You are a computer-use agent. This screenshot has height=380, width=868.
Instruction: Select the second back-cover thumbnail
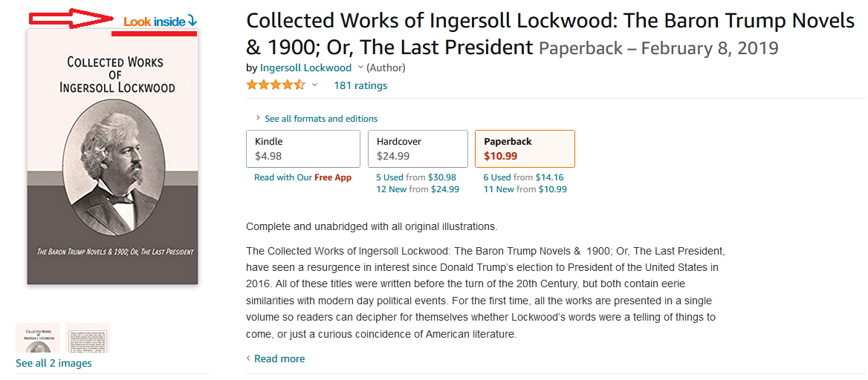pos(88,338)
